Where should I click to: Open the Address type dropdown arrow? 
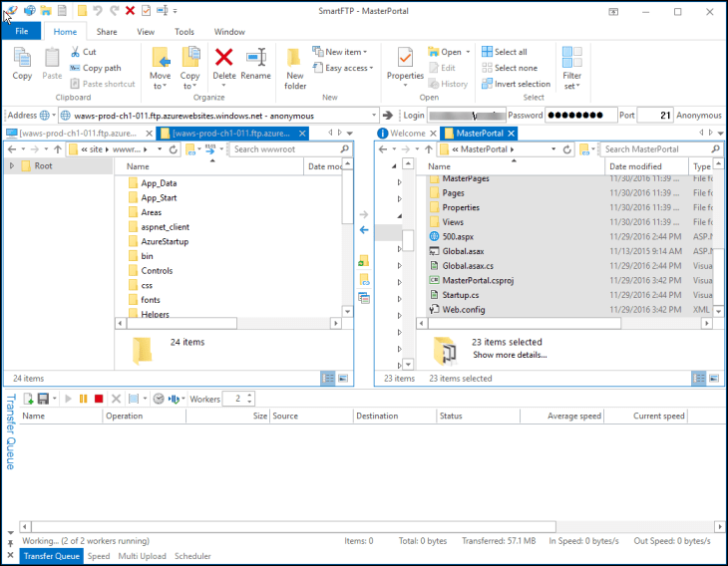click(x=54, y=115)
